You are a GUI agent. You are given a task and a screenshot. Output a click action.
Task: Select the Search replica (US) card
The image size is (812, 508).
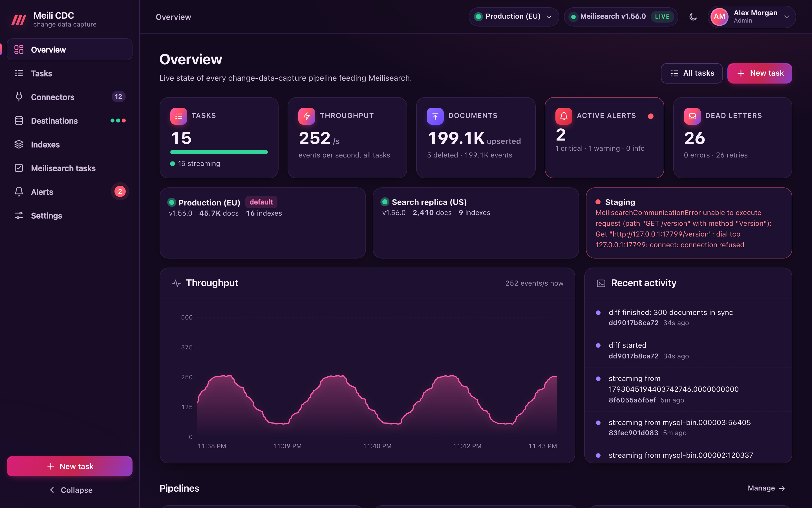pos(475,223)
